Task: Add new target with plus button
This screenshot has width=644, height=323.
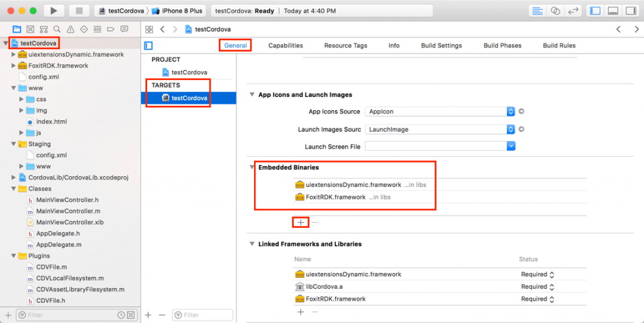Action: (x=148, y=315)
